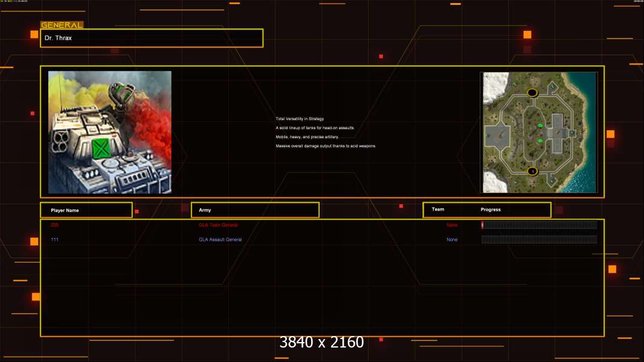Screen dimensions: 644x362
Task: Click the Team column header
Action: pyautogui.click(x=438, y=209)
